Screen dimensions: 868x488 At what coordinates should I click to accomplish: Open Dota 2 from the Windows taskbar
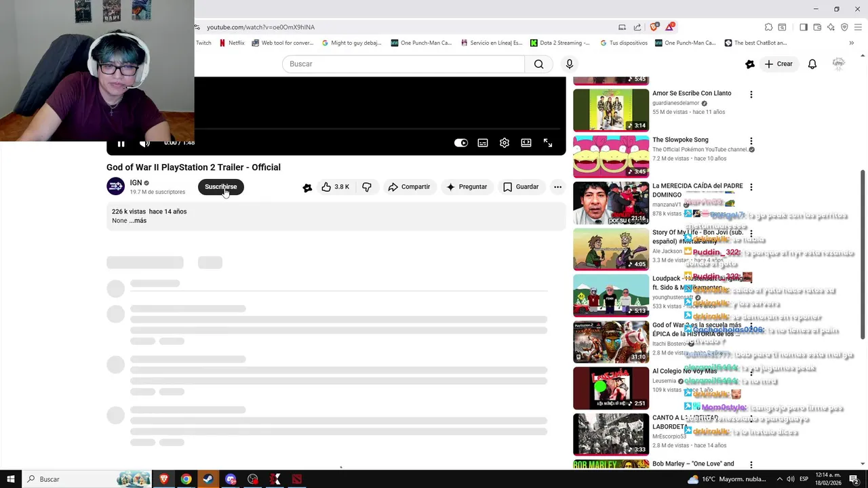tap(296, 479)
